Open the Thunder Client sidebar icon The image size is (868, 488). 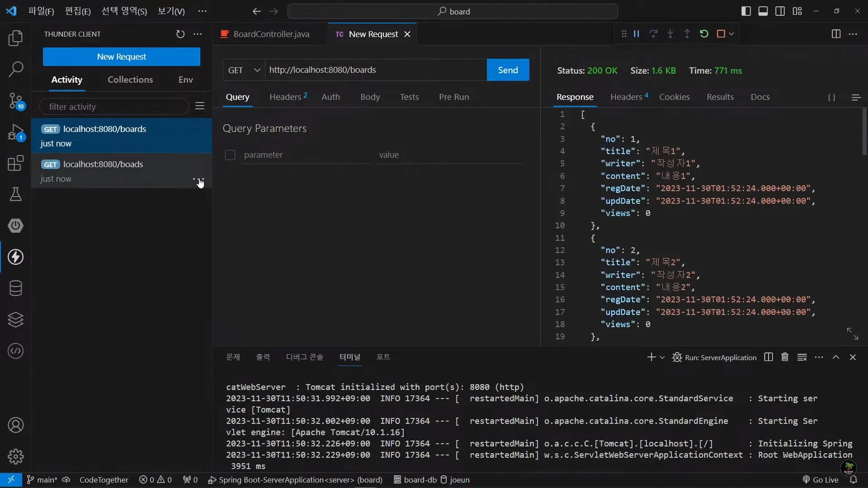coord(16,257)
